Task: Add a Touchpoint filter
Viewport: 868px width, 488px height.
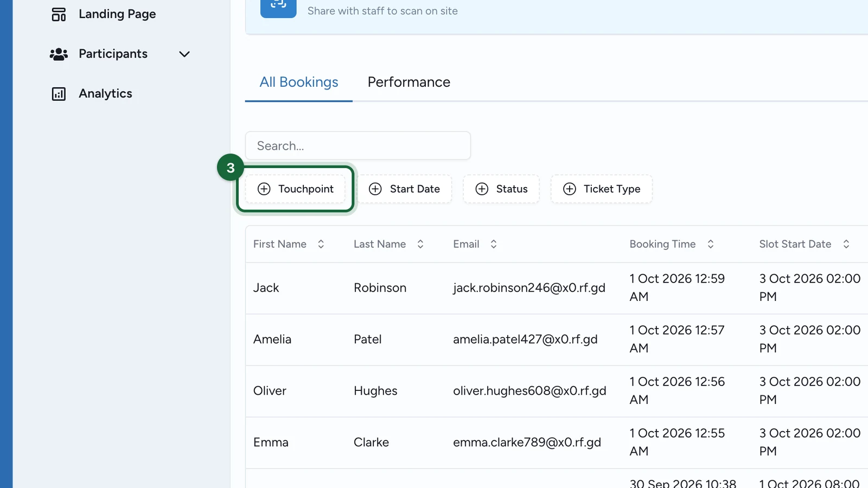Action: point(295,189)
